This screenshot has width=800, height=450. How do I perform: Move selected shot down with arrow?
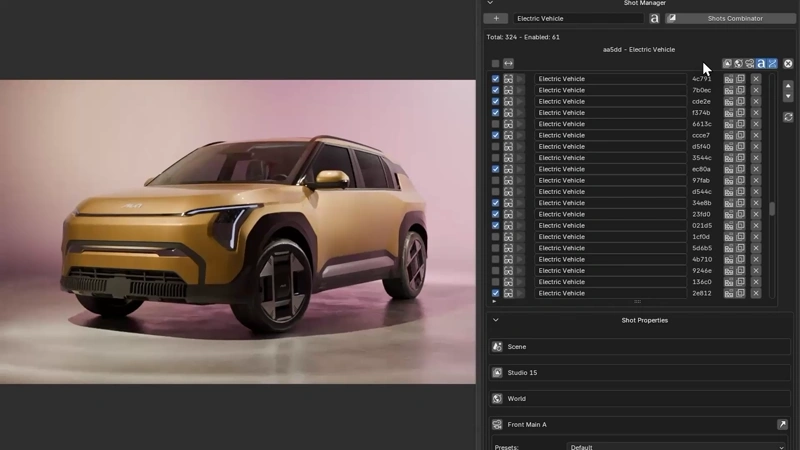coord(788,96)
